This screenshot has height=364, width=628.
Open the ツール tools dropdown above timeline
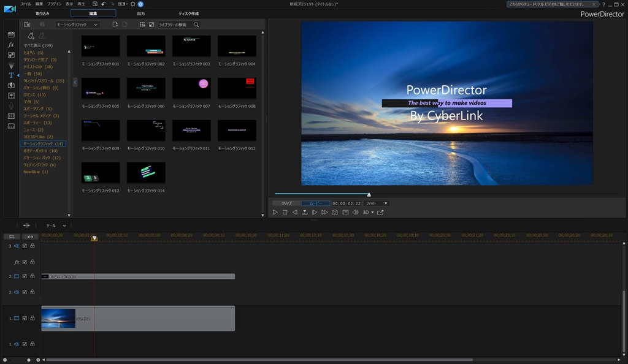click(x=56, y=226)
